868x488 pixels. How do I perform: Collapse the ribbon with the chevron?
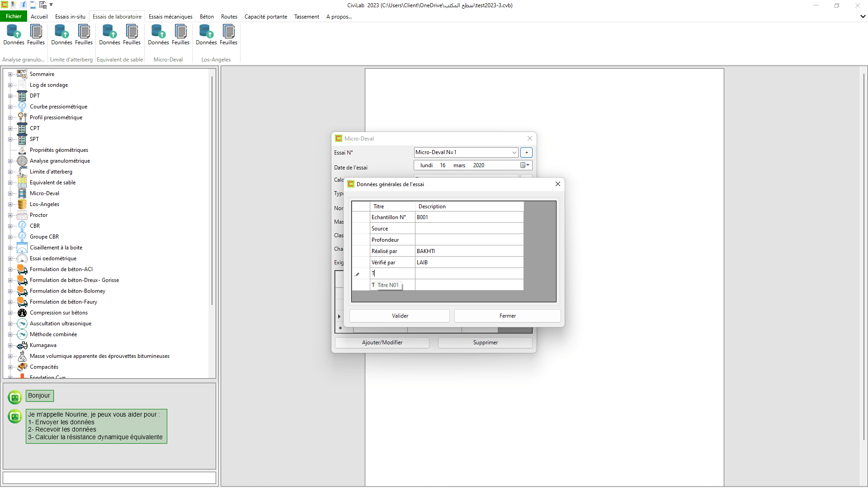(863, 16)
